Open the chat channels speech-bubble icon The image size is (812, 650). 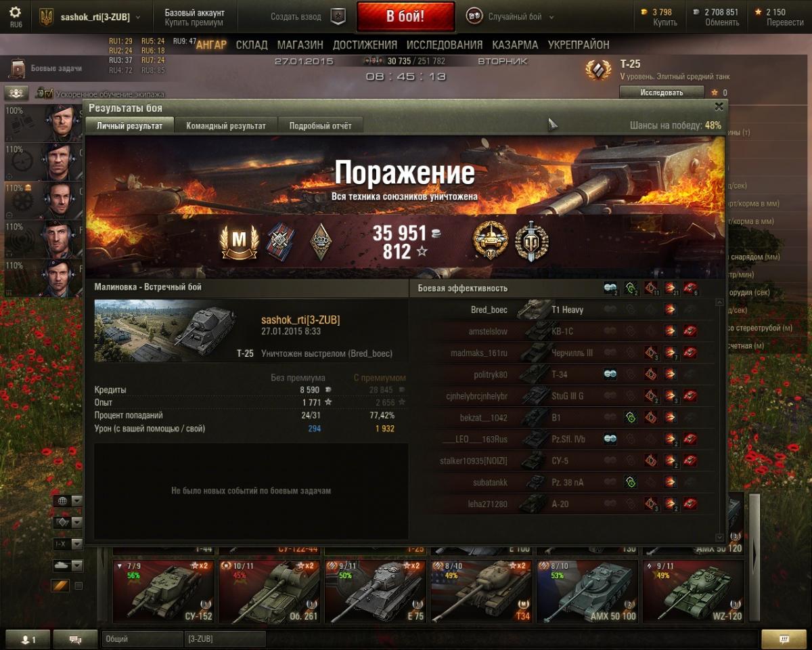tap(75, 638)
